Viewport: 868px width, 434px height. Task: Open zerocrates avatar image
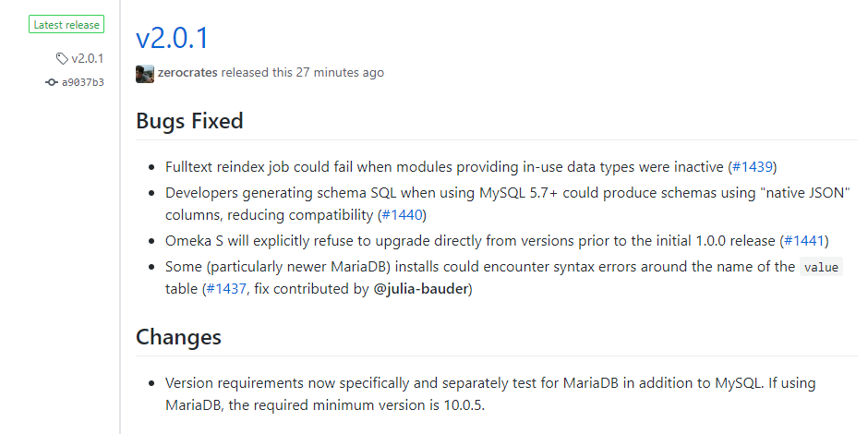(145, 73)
